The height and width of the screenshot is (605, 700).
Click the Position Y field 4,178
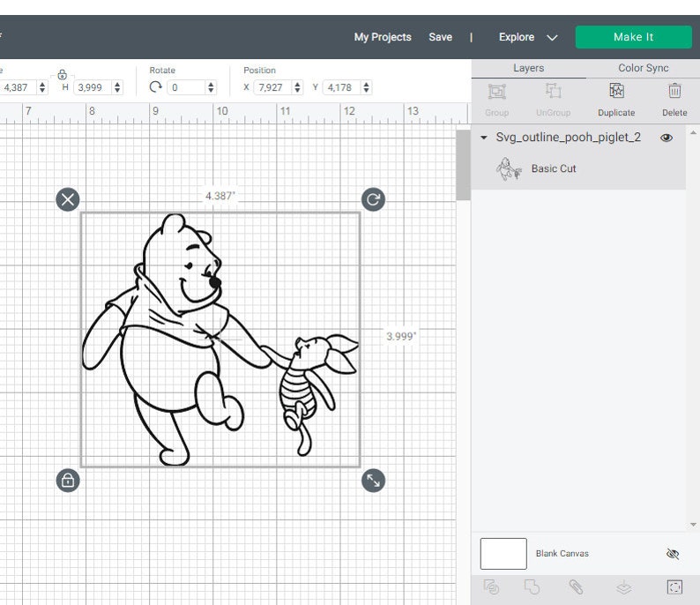[342, 87]
